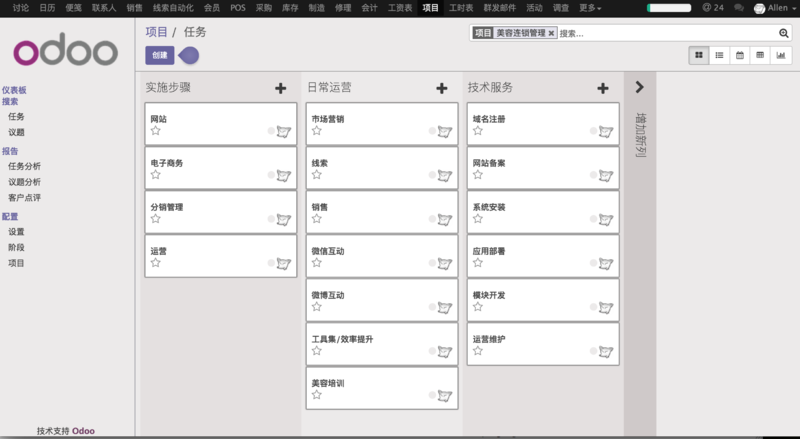
Task: Star the 美容培训 task
Action: coord(317,395)
